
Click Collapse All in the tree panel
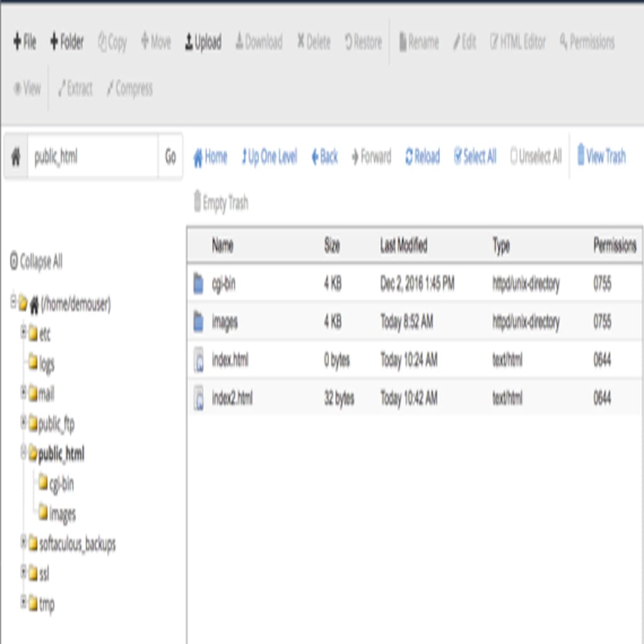(36, 262)
